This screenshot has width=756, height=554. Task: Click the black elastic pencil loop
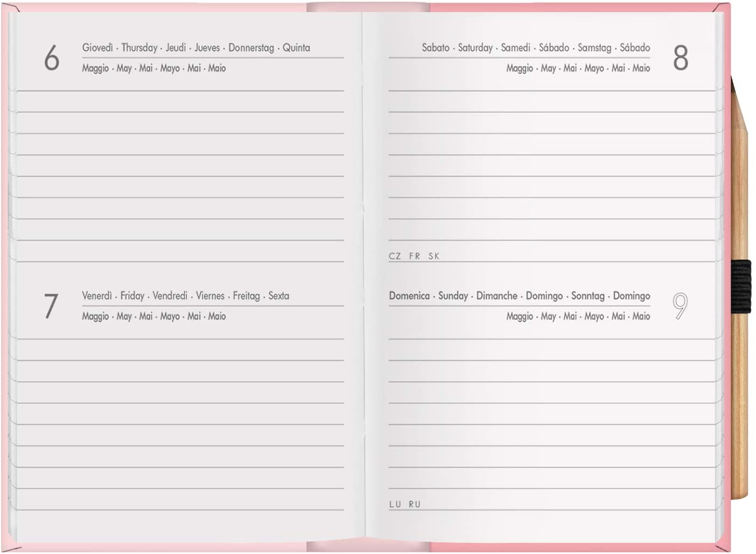point(741,286)
